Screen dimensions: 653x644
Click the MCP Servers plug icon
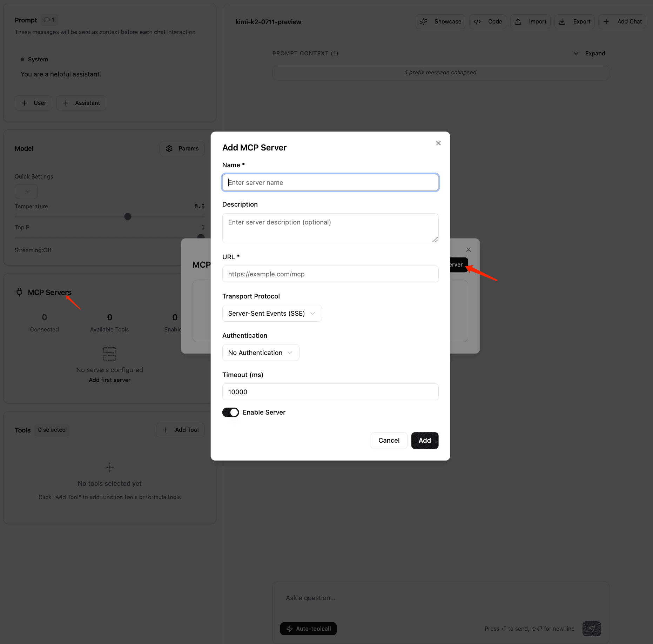click(x=20, y=292)
